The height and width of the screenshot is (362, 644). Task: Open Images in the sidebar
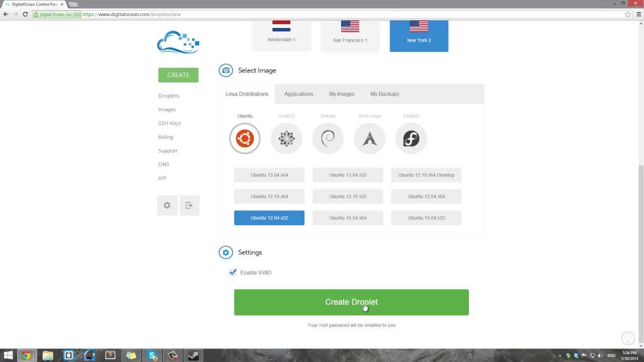tap(167, 110)
